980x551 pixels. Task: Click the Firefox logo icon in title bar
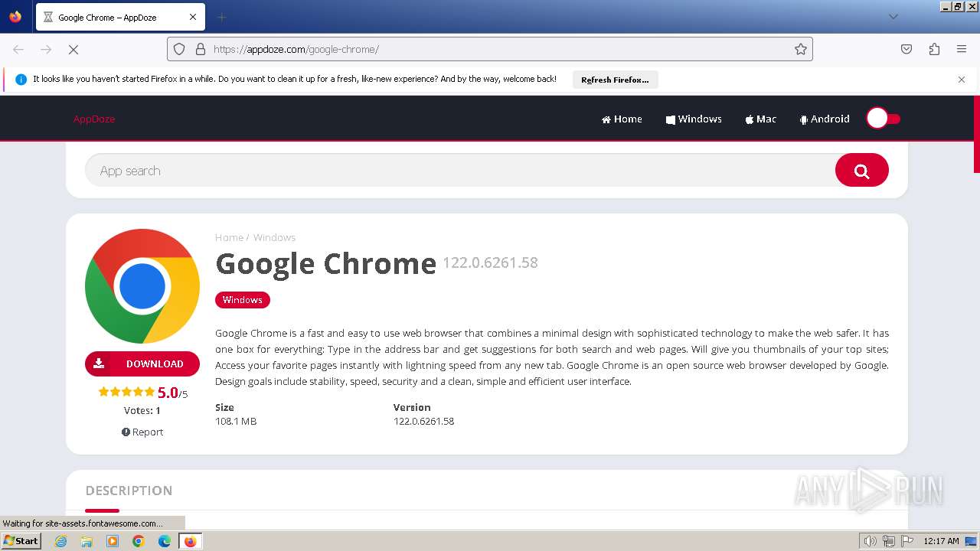pos(15,17)
